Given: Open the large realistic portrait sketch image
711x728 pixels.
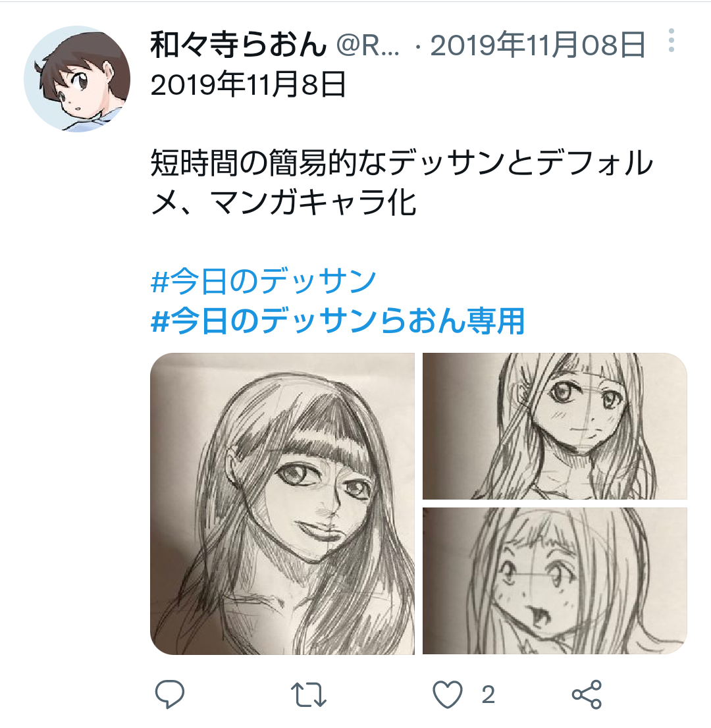Looking at the screenshot, I should 282,504.
